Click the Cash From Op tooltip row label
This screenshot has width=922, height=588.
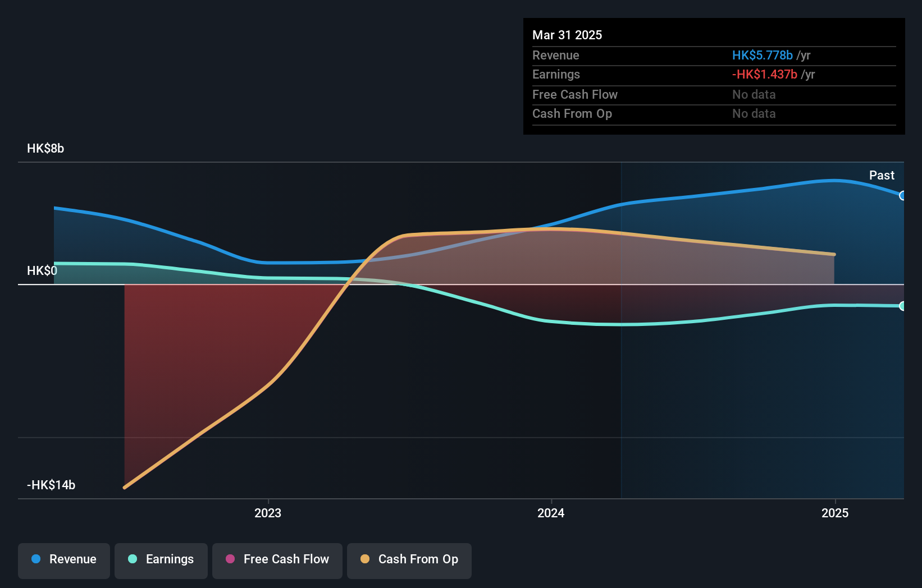point(572,113)
